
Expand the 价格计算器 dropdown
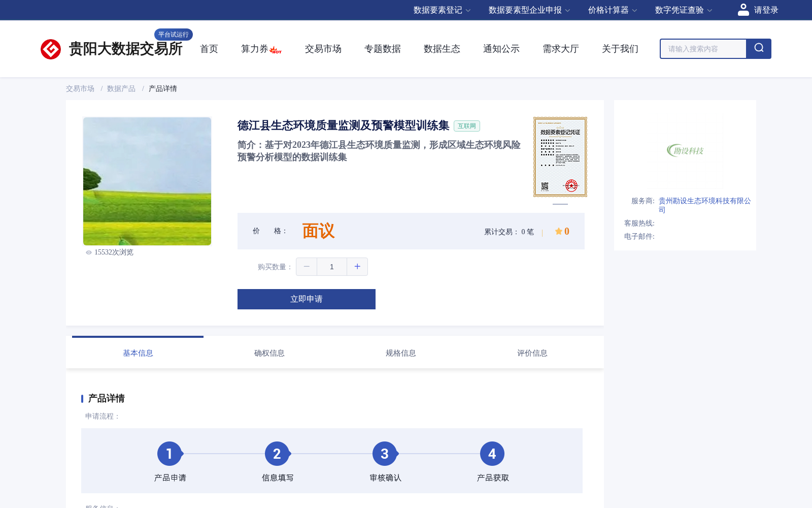click(613, 10)
